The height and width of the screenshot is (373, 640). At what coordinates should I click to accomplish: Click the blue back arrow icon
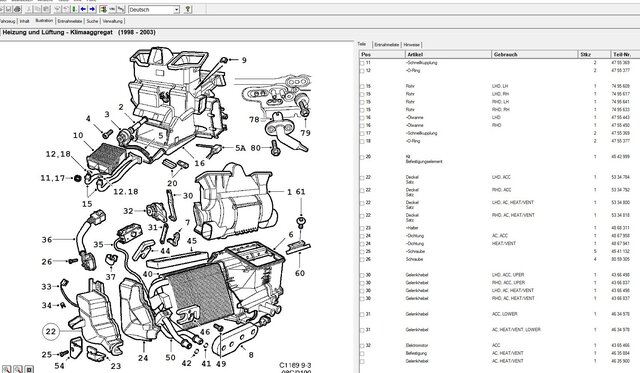[x=83, y=9]
